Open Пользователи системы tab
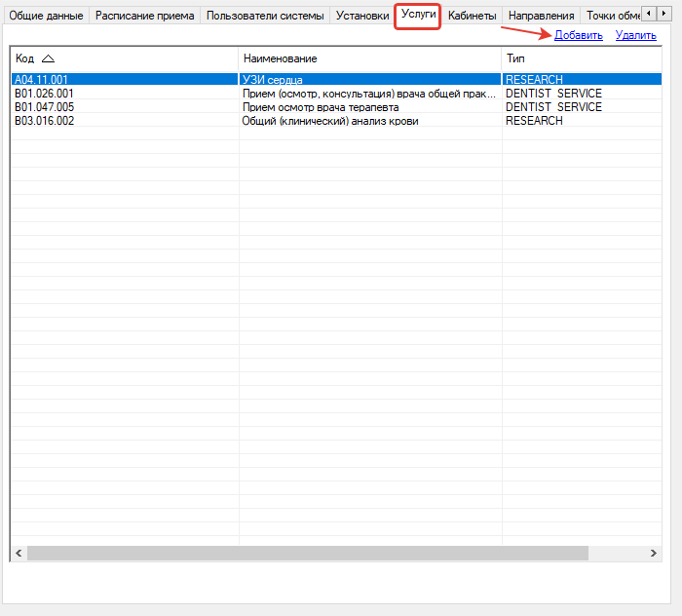Viewport: 682px width, 616px height. point(265,16)
